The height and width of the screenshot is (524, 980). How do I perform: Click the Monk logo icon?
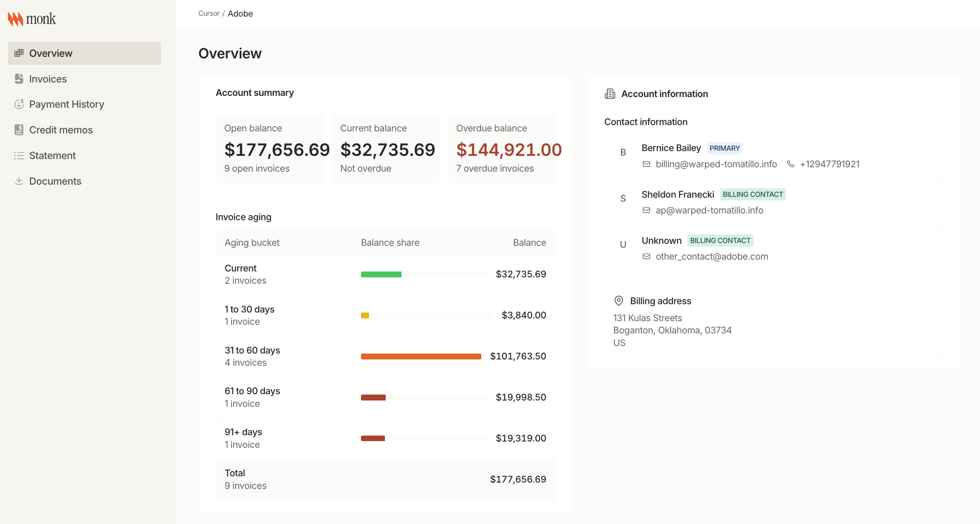point(15,19)
